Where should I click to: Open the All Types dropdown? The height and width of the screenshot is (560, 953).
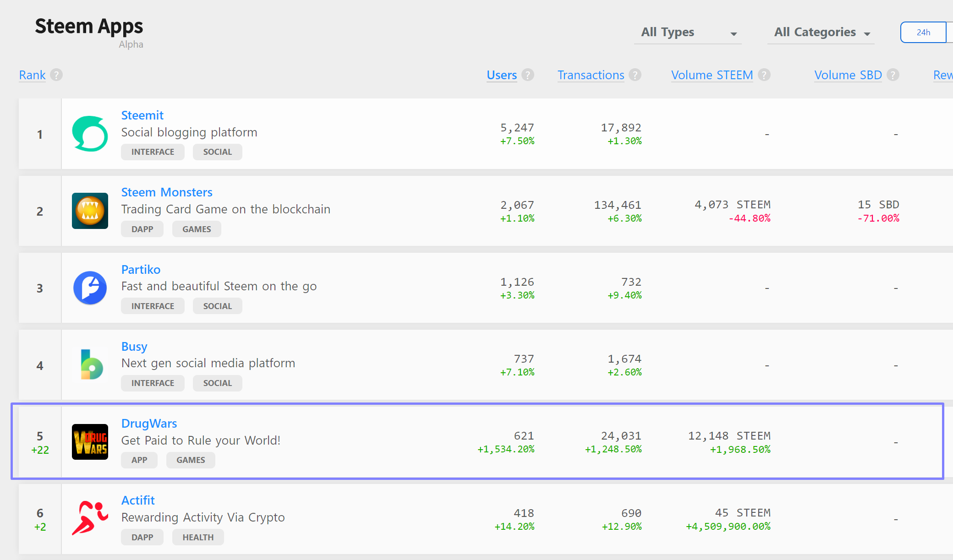688,33
